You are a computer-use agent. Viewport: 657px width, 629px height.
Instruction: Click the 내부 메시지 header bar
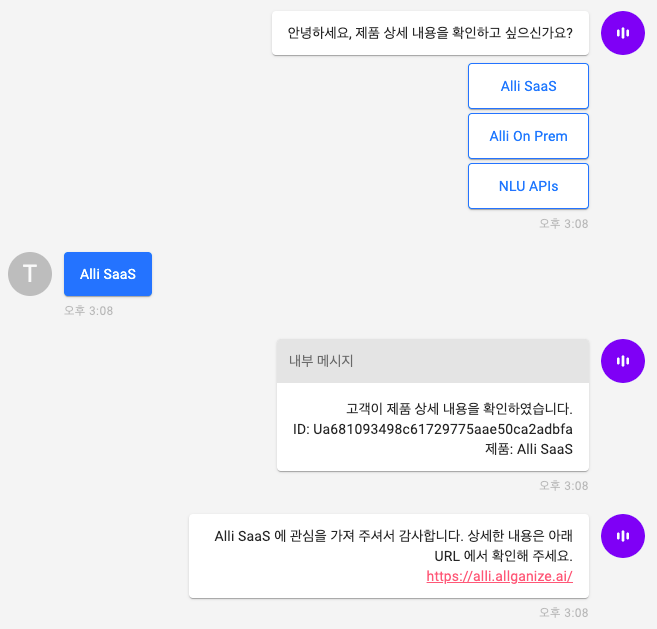[x=433, y=361]
